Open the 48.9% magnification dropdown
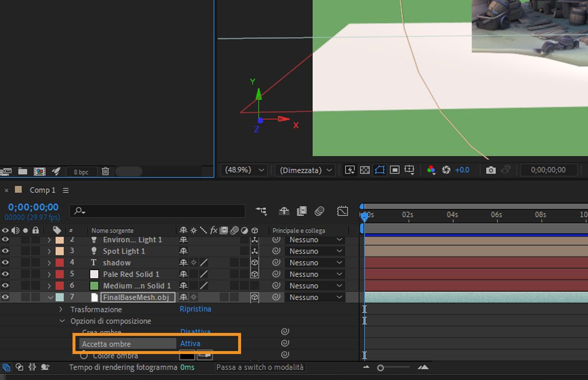The height and width of the screenshot is (380, 588). point(243,170)
